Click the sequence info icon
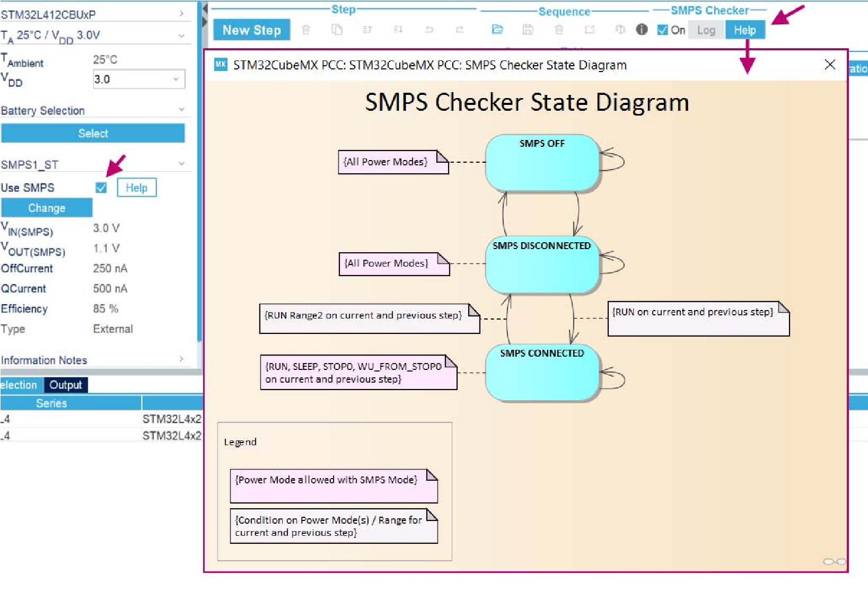Image resolution: width=868 pixels, height=592 pixels. [x=642, y=30]
